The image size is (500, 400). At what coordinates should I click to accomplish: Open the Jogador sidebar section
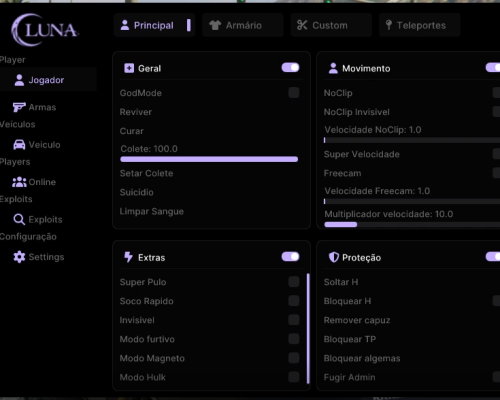tap(48, 80)
